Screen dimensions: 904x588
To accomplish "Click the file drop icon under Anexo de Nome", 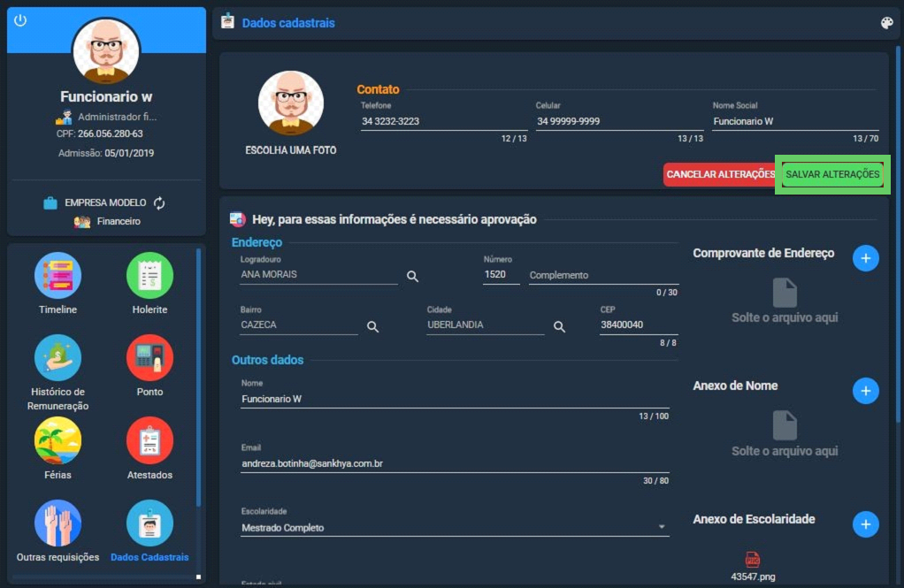I will (x=785, y=425).
